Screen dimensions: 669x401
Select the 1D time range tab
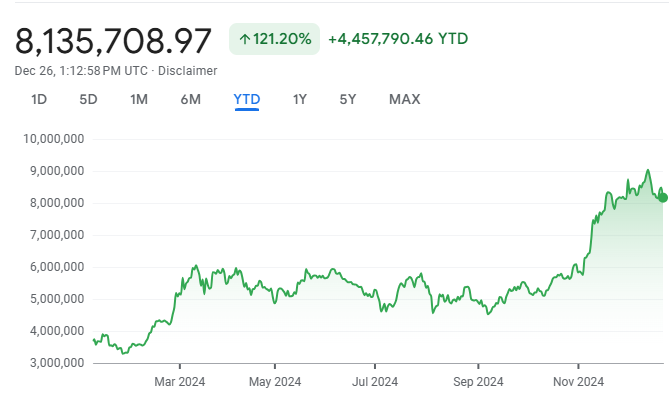pos(39,99)
